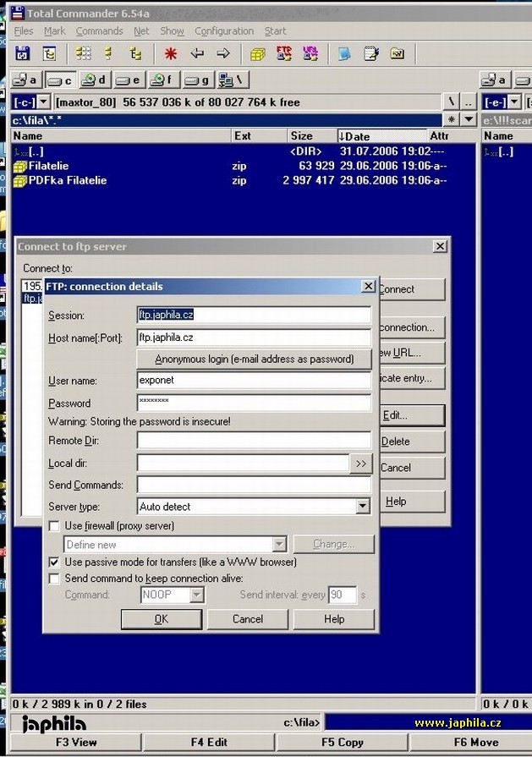Go to root directory backslash button
Image resolution: width=532 pixels, height=757 pixels.
pyautogui.click(x=452, y=102)
